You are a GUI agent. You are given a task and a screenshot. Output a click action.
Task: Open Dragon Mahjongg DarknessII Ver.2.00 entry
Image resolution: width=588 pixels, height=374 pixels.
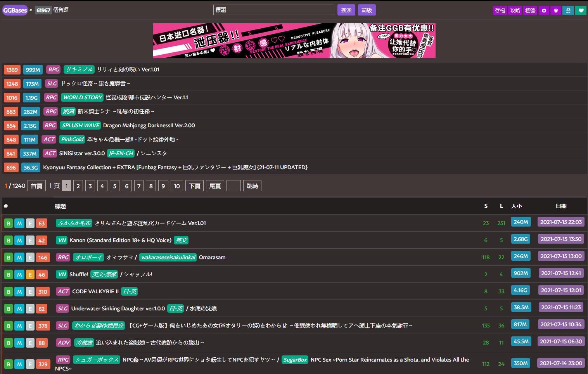click(x=149, y=125)
